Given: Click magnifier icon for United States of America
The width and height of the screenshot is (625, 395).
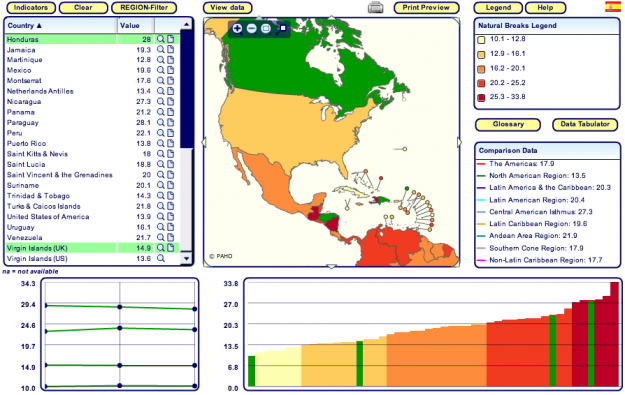Looking at the screenshot, I should pyautogui.click(x=161, y=216).
